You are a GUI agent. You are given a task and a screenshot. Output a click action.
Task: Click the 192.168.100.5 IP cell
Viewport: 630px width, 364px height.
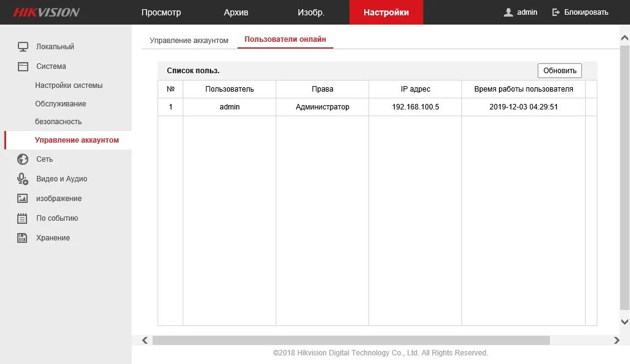tap(415, 107)
